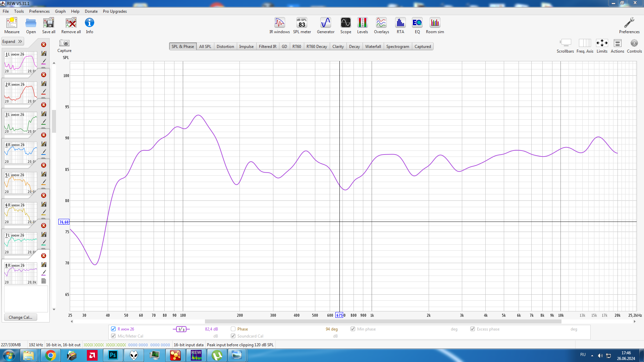The height and width of the screenshot is (362, 644).
Task: Click the Capture camera icon
Action: pos(64,43)
